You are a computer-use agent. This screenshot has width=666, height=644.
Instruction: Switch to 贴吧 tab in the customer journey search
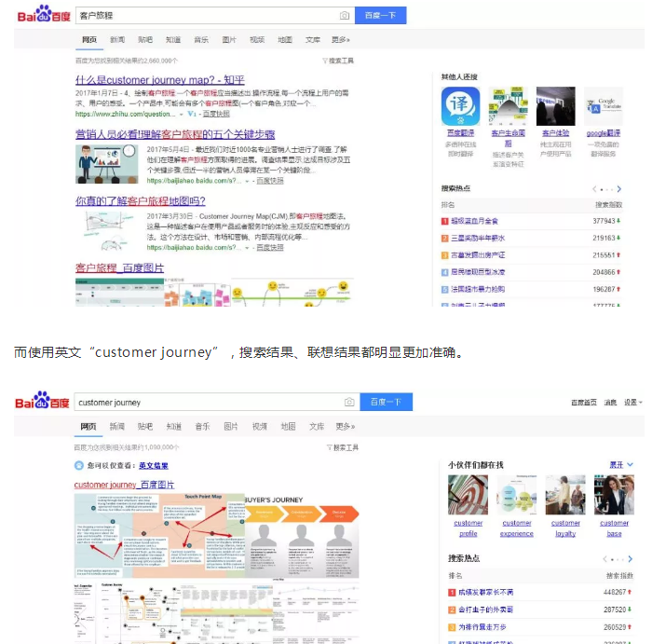tap(145, 426)
